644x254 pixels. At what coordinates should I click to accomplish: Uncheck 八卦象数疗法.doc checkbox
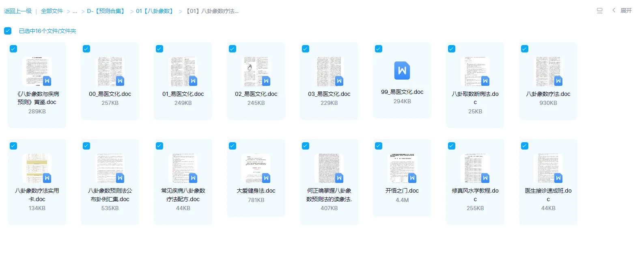(525, 49)
